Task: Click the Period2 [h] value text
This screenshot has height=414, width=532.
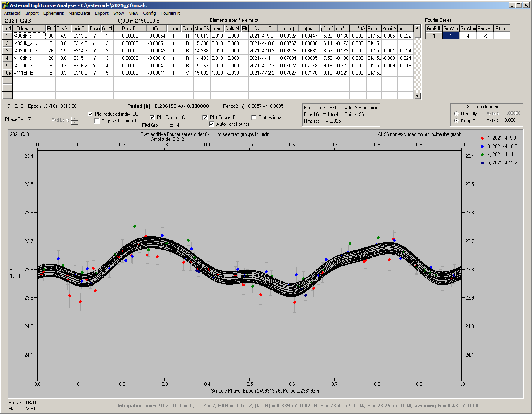Action: tap(253, 106)
